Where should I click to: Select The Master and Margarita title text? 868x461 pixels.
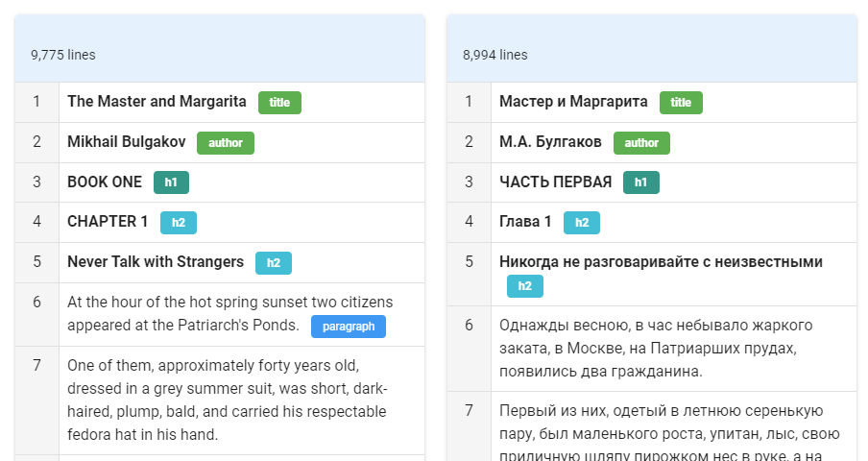157,101
